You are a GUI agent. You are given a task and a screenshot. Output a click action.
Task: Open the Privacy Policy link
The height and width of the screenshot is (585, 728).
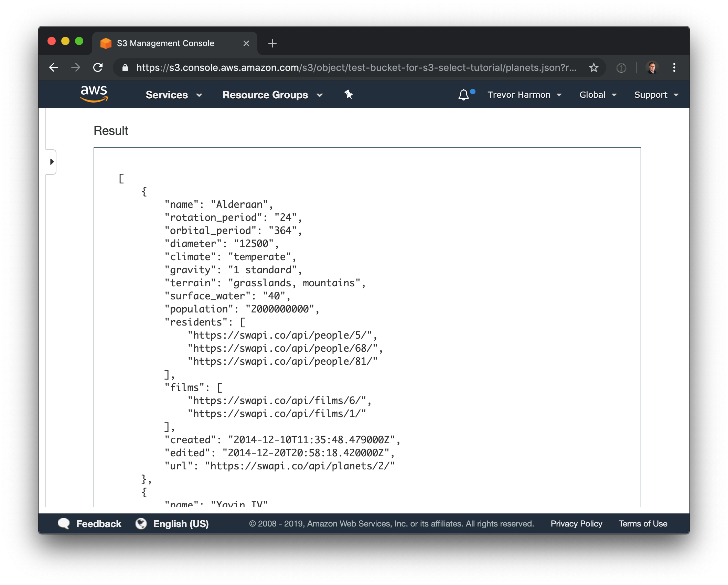click(576, 524)
